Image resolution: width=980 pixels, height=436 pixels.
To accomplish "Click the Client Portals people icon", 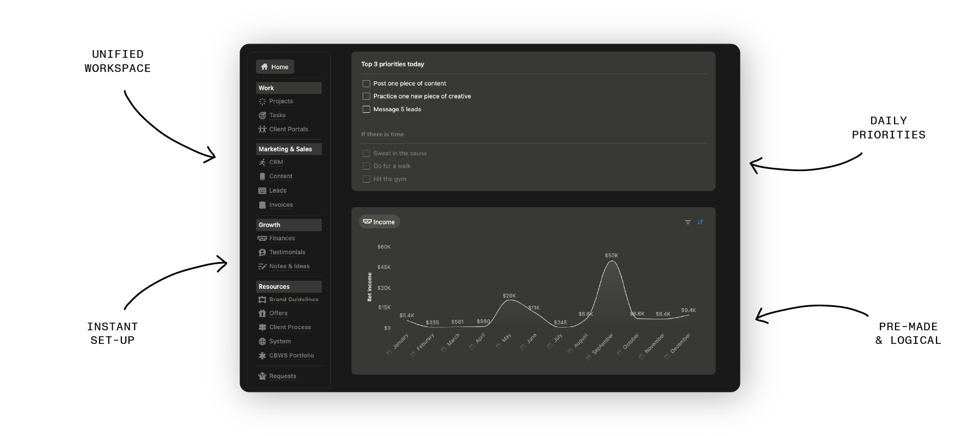I will point(262,129).
